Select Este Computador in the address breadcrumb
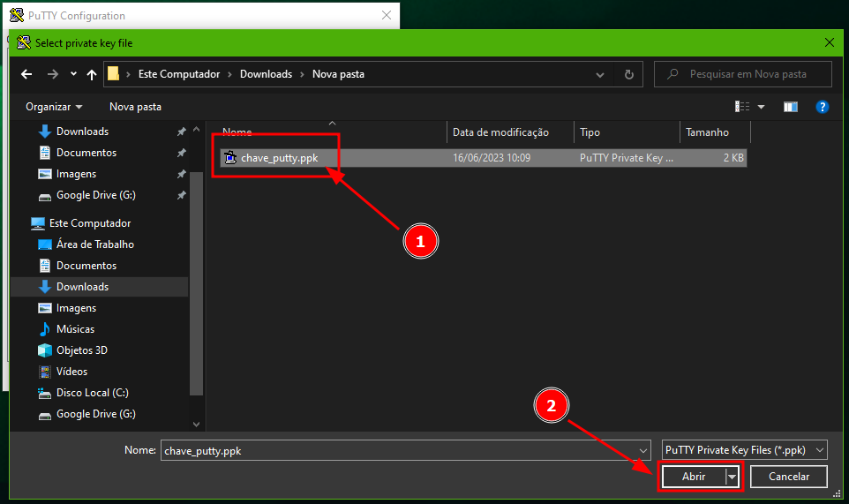The image size is (849, 504). [179, 74]
